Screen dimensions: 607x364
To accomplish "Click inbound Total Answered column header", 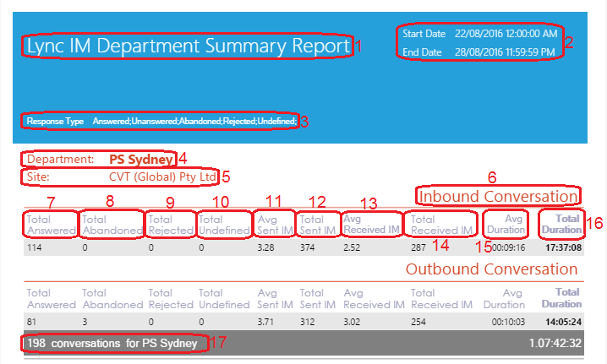I will (x=51, y=225).
